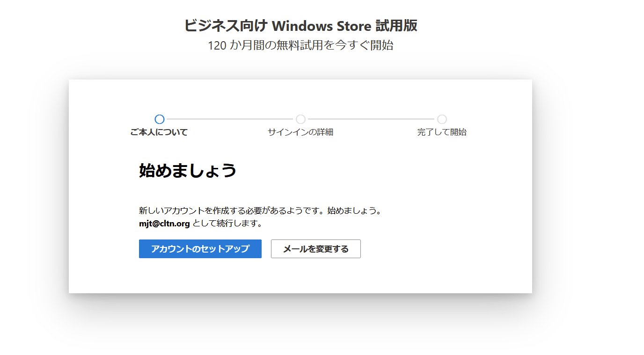Image resolution: width=644 pixels, height=355 pixels.
Task: Click the メールを変更する button
Action: coord(316,249)
